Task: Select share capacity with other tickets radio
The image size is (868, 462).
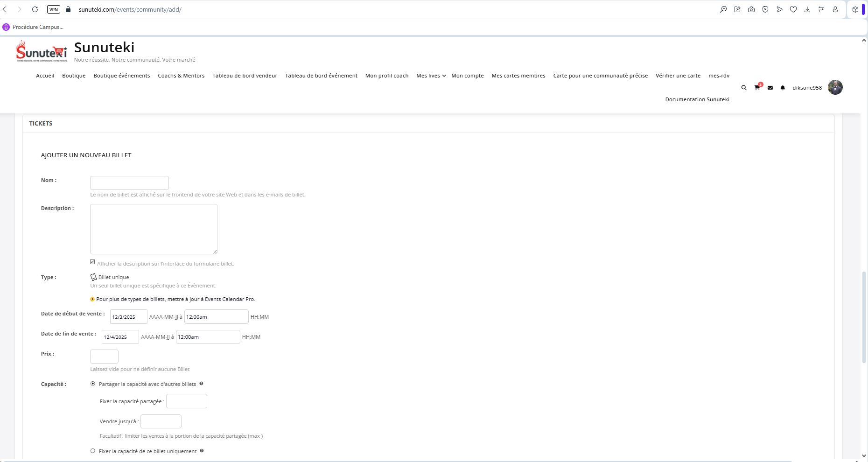Action: point(93,384)
